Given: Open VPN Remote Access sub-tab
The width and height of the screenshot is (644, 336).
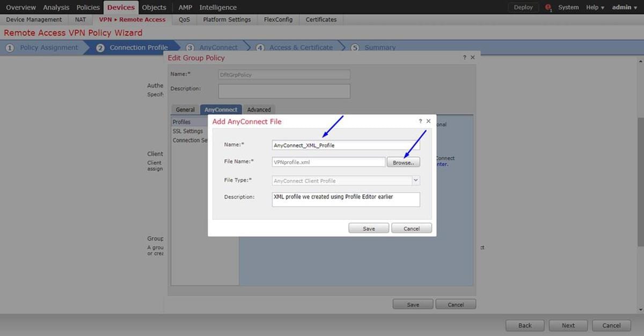Looking at the screenshot, I should [x=132, y=19].
